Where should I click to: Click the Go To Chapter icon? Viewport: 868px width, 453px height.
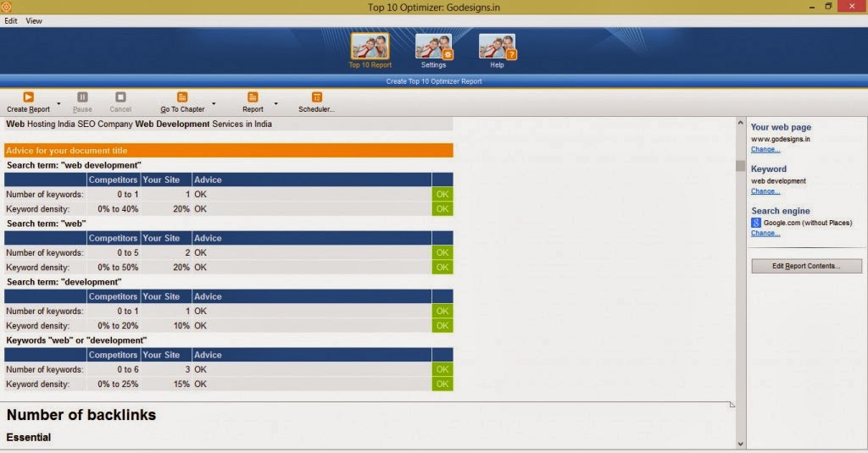pyautogui.click(x=182, y=97)
